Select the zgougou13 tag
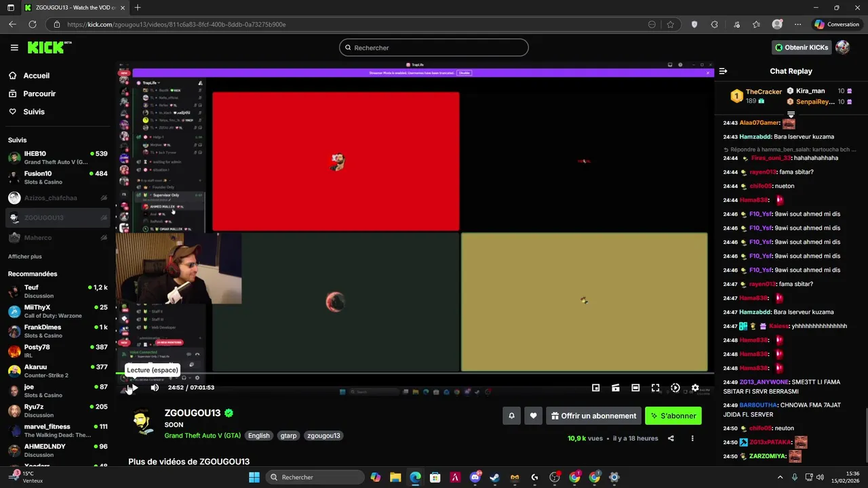 tap(323, 436)
